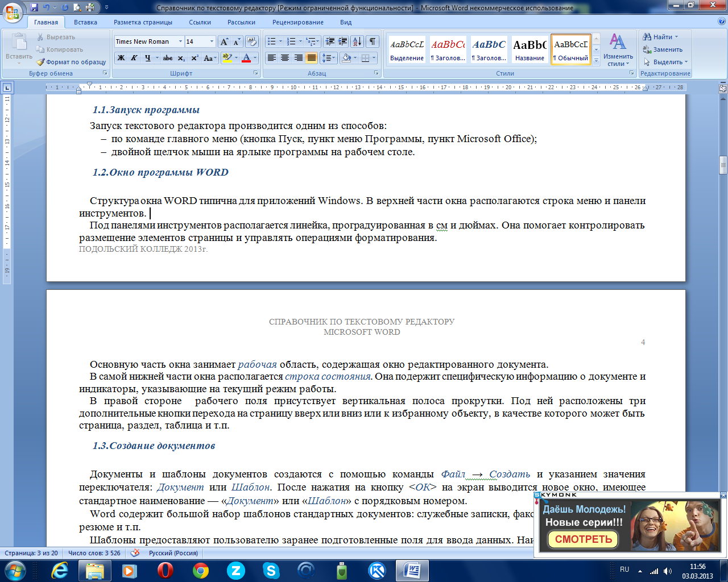Toggle italic (К) formatting
Viewport: 728px width, 582px height.
(x=134, y=58)
